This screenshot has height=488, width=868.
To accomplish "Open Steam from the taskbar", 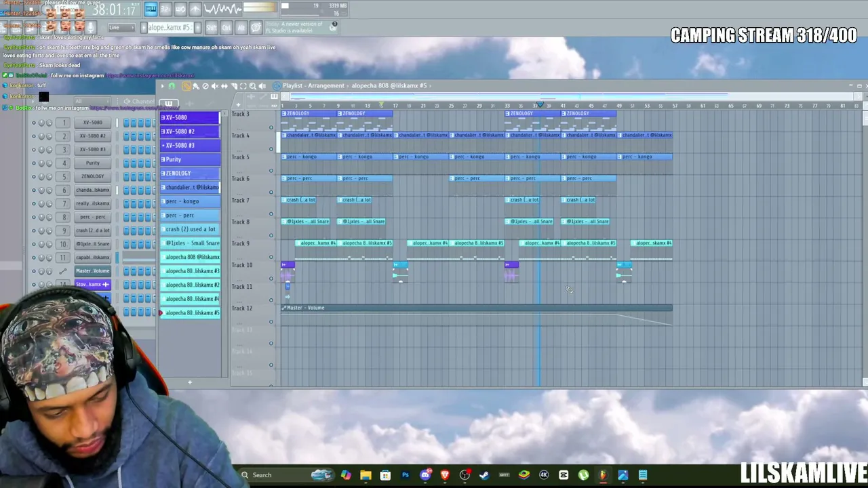I will click(484, 475).
